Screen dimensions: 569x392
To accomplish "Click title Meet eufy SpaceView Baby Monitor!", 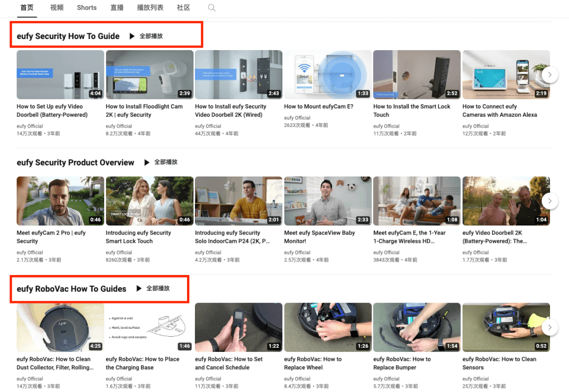I will (x=319, y=237).
